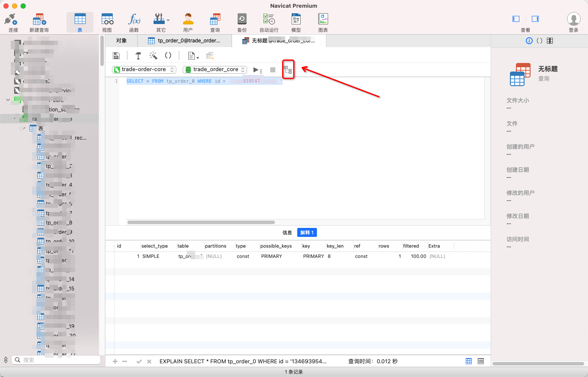The image size is (588, 377).
Task: Select the key_len value 8 cell
Action: point(329,256)
